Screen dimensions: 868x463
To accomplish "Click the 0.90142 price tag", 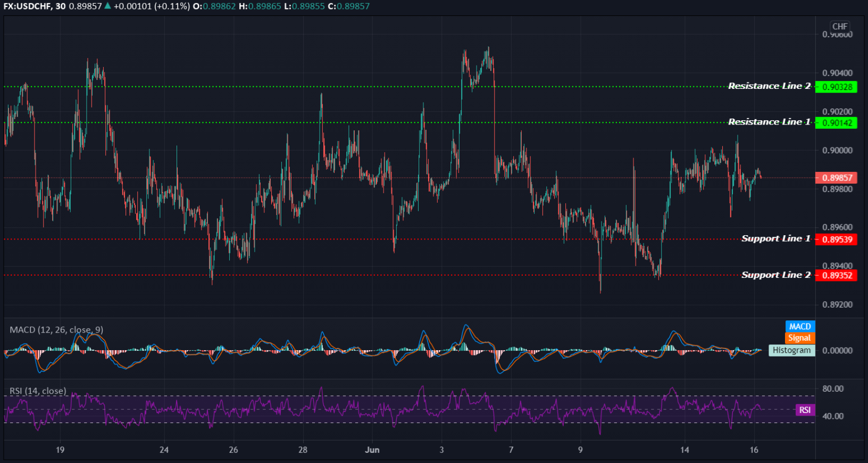I will tap(836, 123).
